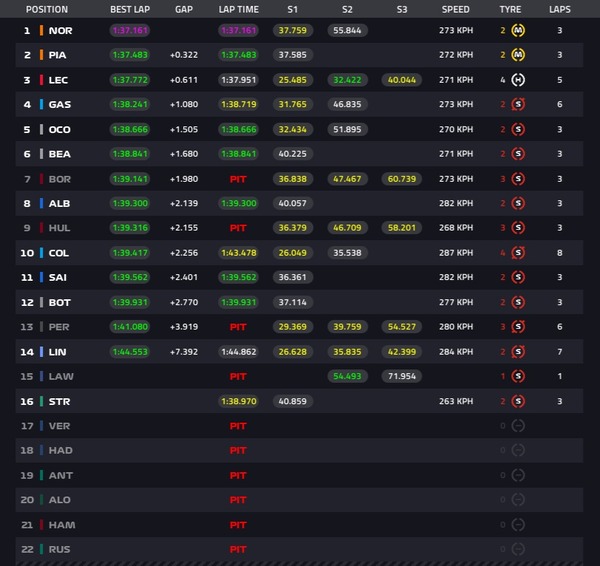The image size is (600, 566).
Task: Click the soft tyre icon in HUL row
Action: click(518, 228)
